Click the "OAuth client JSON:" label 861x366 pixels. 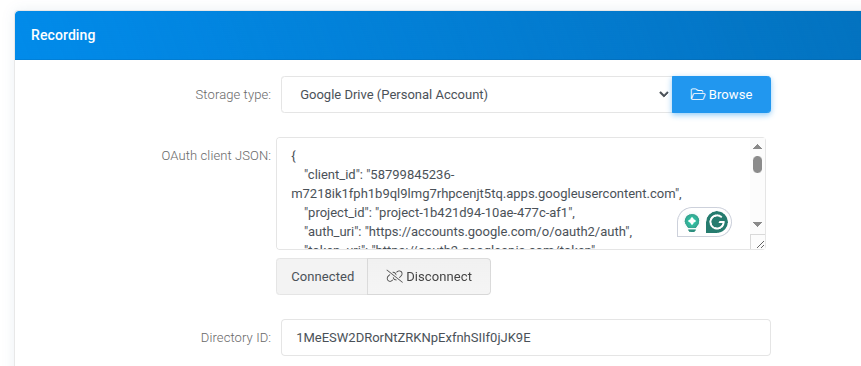(x=216, y=156)
